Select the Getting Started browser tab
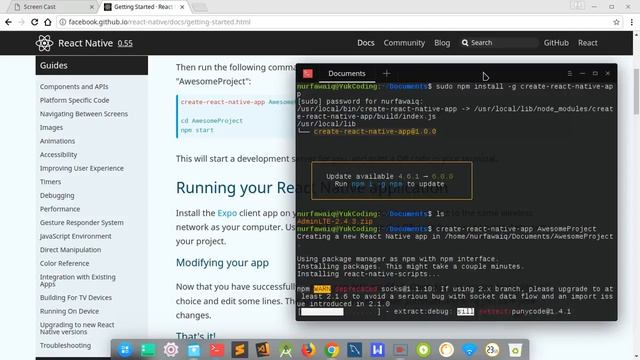Image resolution: width=640 pixels, height=360 pixels. click(145, 7)
